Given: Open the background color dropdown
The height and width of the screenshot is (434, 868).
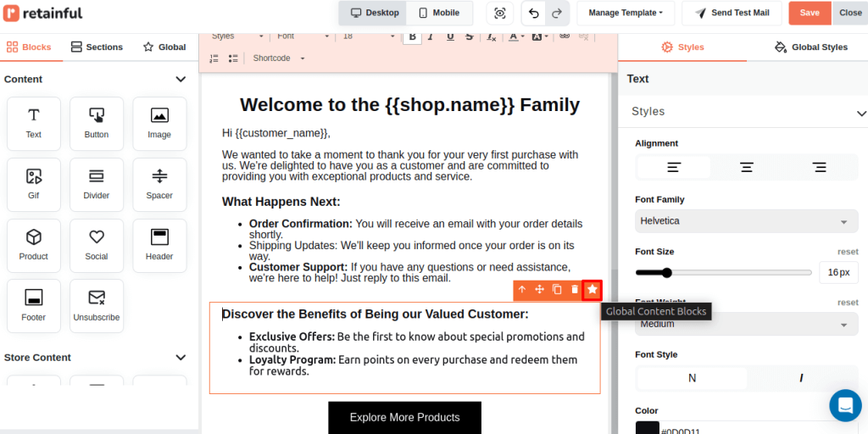Looking at the screenshot, I should tap(540, 36).
